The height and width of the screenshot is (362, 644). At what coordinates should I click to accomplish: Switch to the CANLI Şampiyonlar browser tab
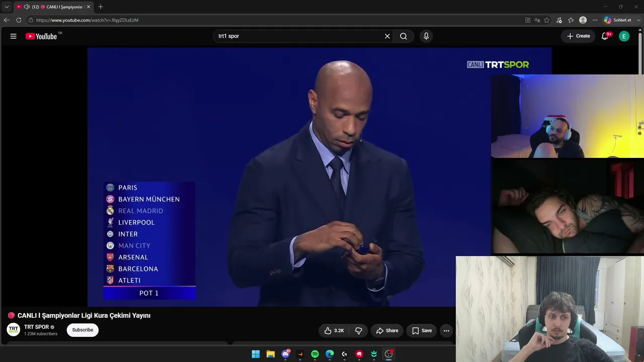(x=53, y=7)
